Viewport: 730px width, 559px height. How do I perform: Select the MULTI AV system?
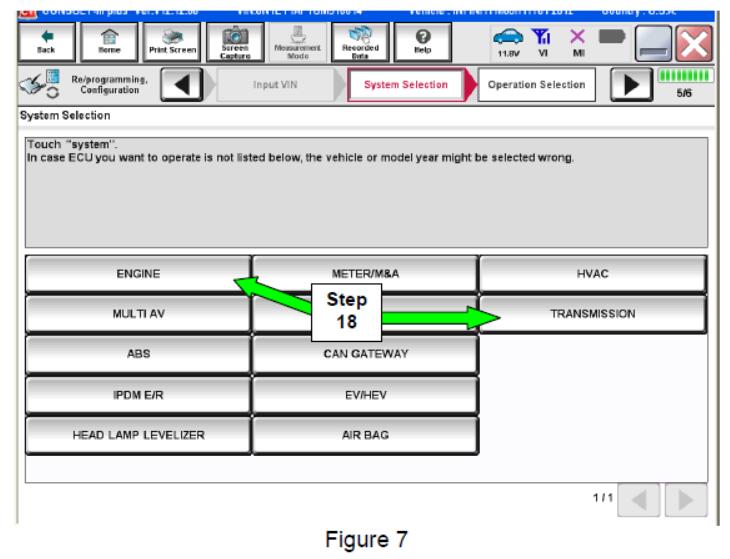coord(138,314)
